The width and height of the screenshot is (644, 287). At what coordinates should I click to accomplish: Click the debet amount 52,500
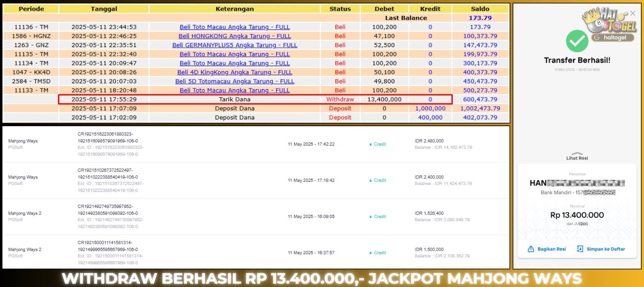pos(384,45)
